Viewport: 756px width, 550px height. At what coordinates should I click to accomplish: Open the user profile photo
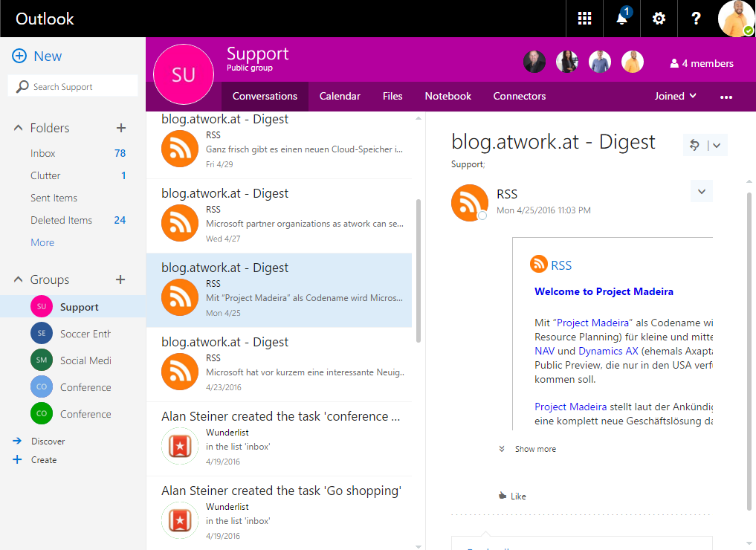click(736, 19)
